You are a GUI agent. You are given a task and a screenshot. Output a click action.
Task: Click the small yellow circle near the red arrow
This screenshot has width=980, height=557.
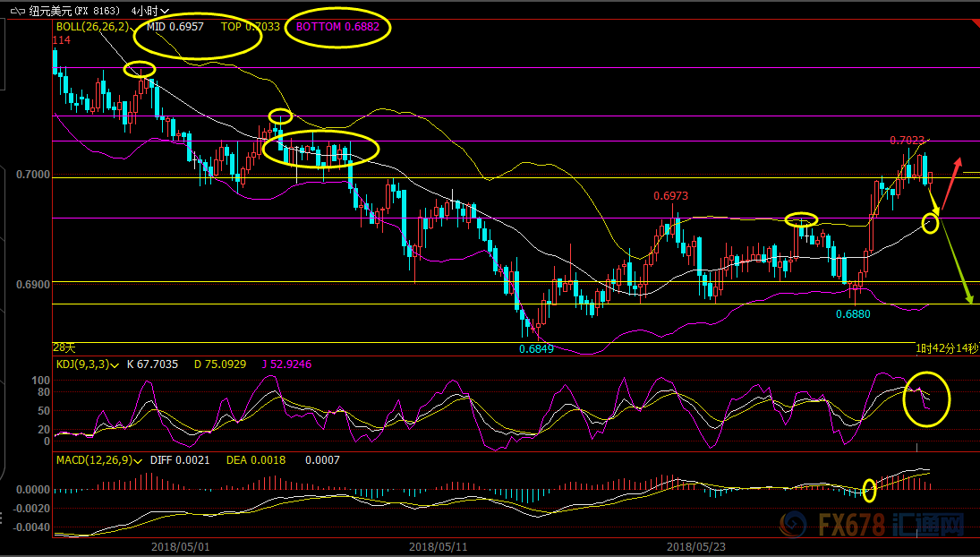pyautogui.click(x=930, y=223)
